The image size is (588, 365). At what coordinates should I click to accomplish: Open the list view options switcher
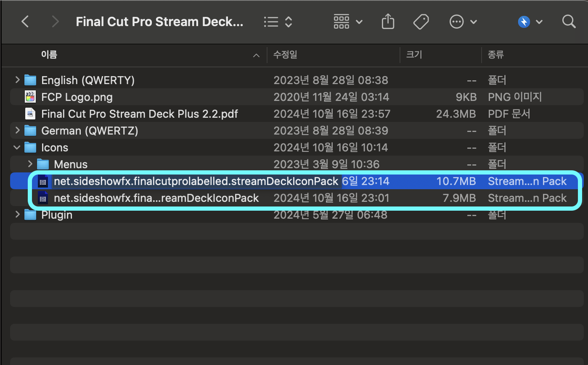coord(278,22)
